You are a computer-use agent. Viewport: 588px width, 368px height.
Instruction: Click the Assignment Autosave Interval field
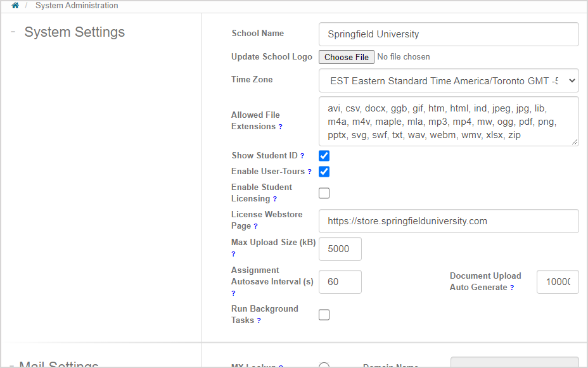coord(340,282)
